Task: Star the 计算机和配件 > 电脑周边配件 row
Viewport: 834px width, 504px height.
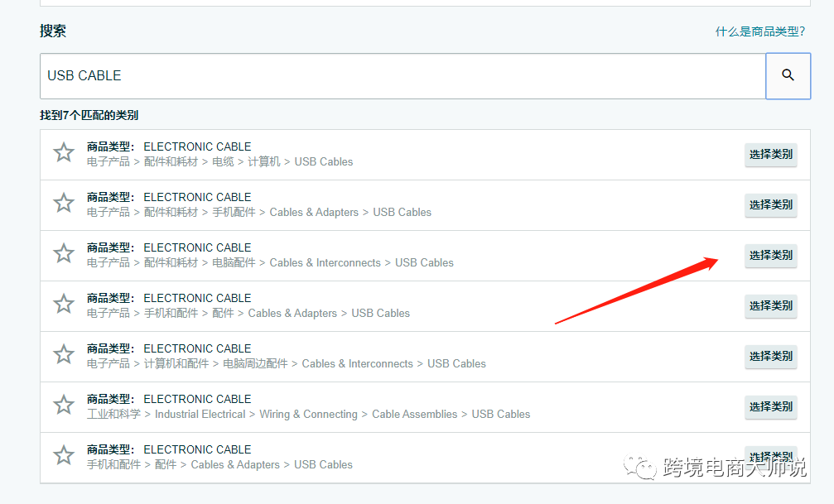Action: 64,354
